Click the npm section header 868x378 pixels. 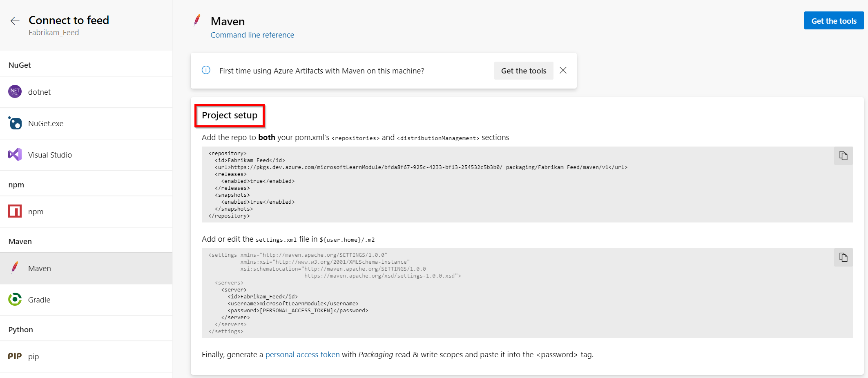[x=16, y=185]
